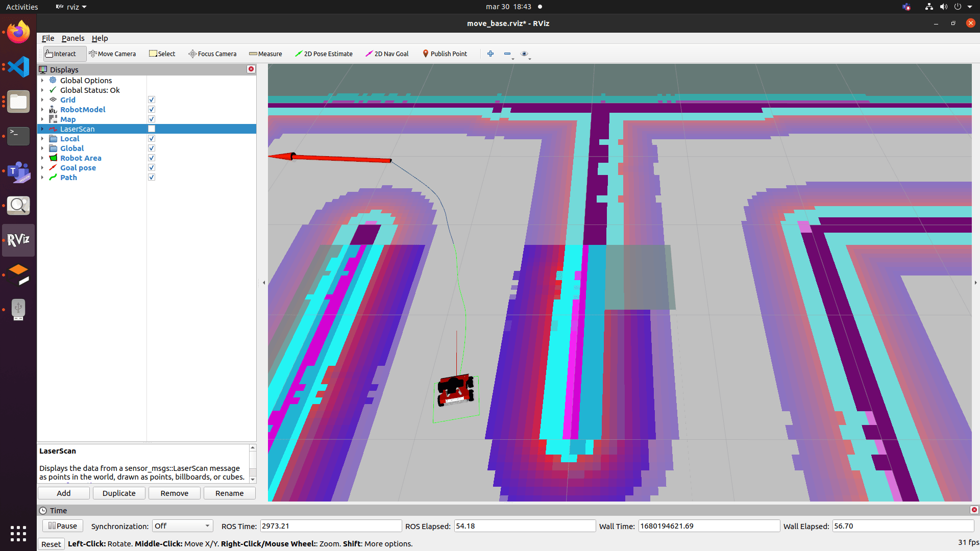
Task: Open the Terminal from the dock
Action: 18,136
